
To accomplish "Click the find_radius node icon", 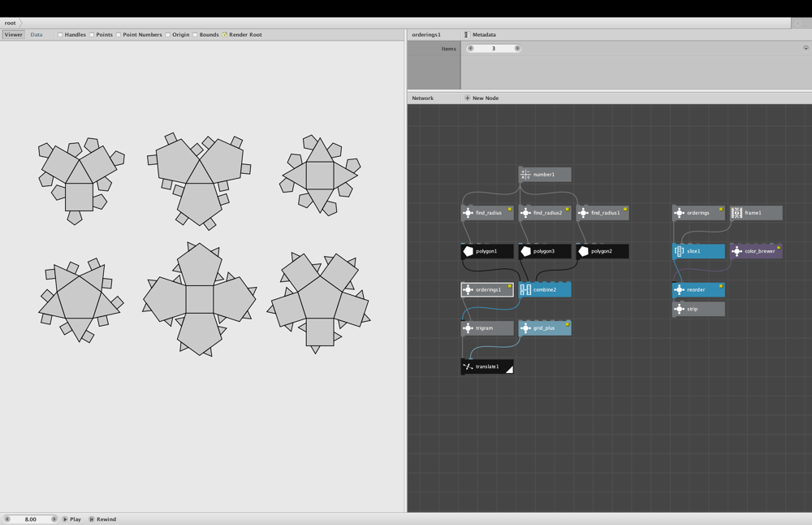I will click(x=468, y=213).
